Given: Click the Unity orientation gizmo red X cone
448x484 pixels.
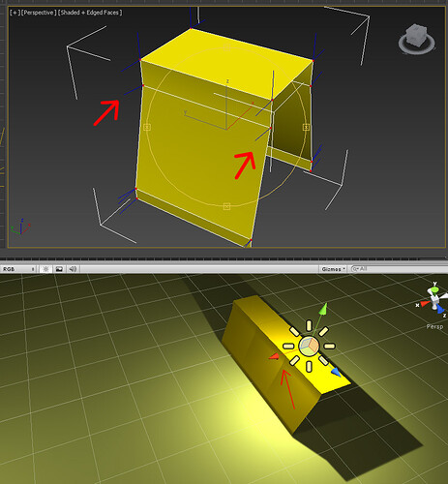Looking at the screenshot, I should pyautogui.click(x=425, y=303).
